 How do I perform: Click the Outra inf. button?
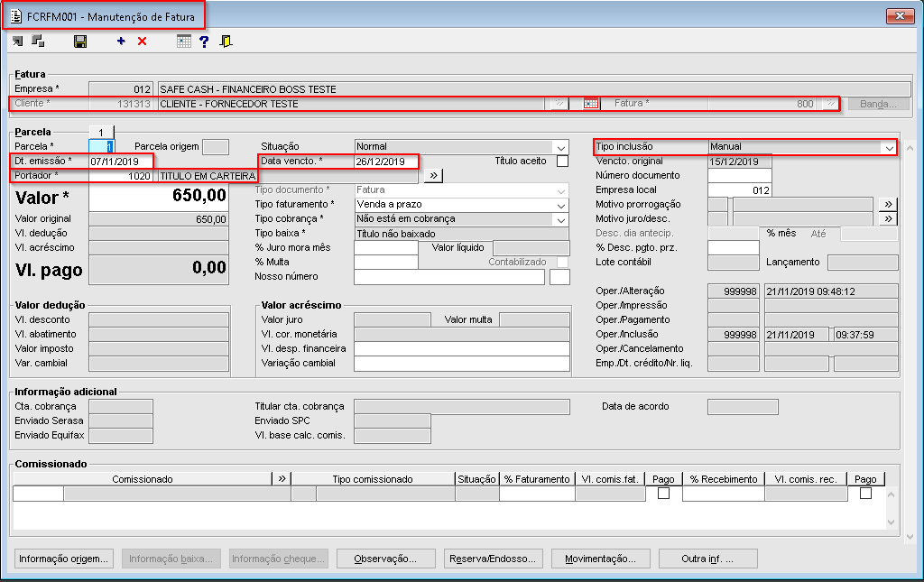[707, 559]
